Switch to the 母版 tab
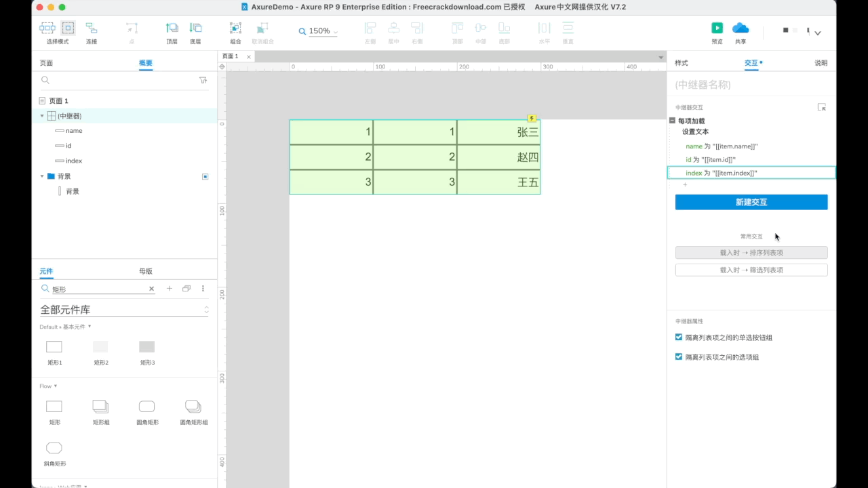 [146, 271]
